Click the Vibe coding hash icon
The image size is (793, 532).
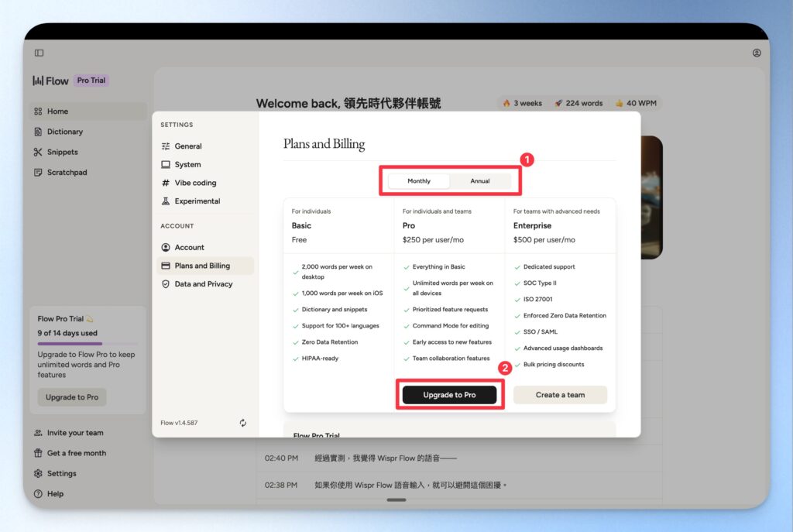166,183
